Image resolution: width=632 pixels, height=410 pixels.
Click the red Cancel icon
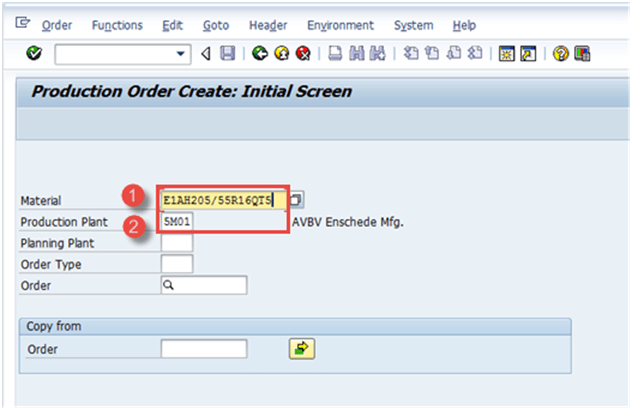tap(301, 54)
